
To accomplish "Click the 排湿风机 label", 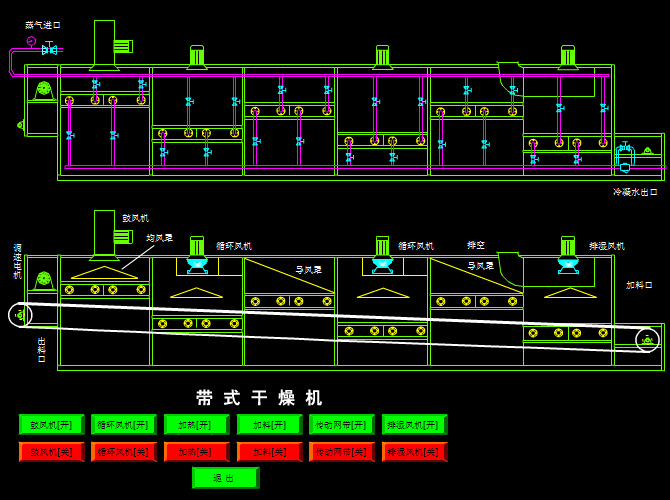I will pos(607,246).
